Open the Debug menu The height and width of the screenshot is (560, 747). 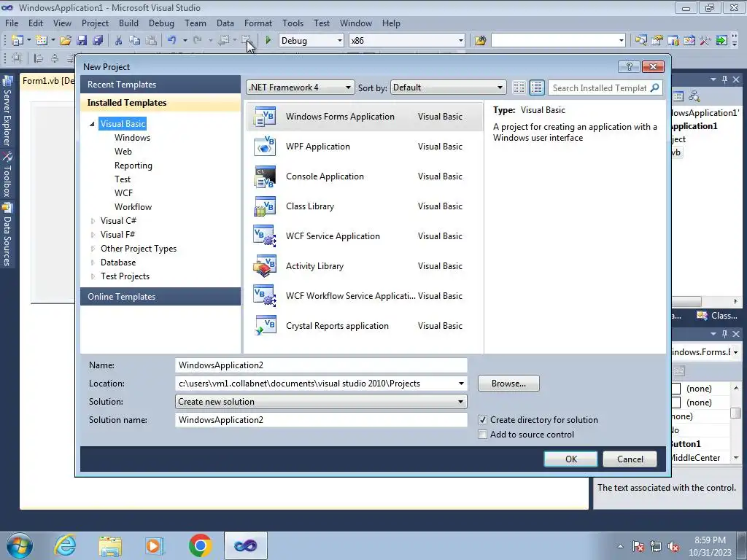pos(161,23)
